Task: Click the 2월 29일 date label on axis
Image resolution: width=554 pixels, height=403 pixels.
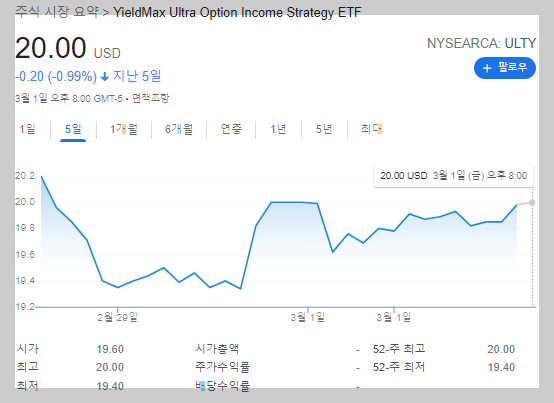Action: pyautogui.click(x=117, y=317)
